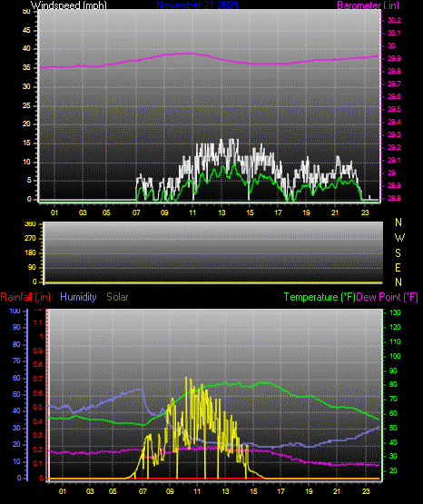The width and height of the screenshot is (423, 504).
Task: Click the yellow wind direction line at zero
Action: click(x=213, y=282)
